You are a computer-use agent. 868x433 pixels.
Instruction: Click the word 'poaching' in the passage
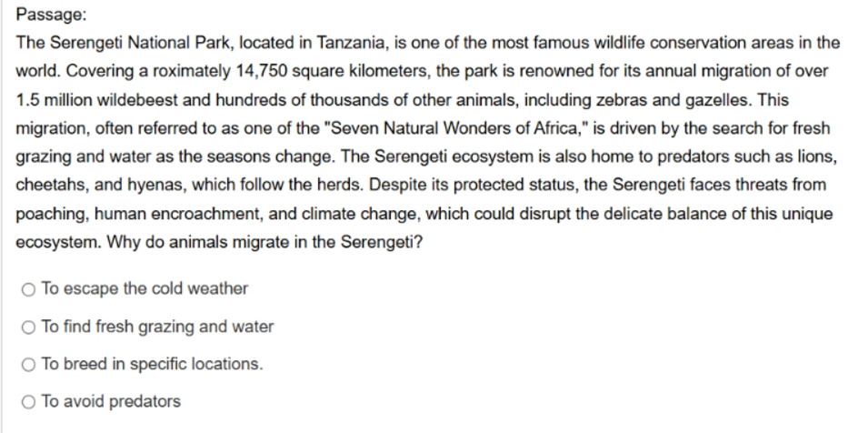pos(50,214)
